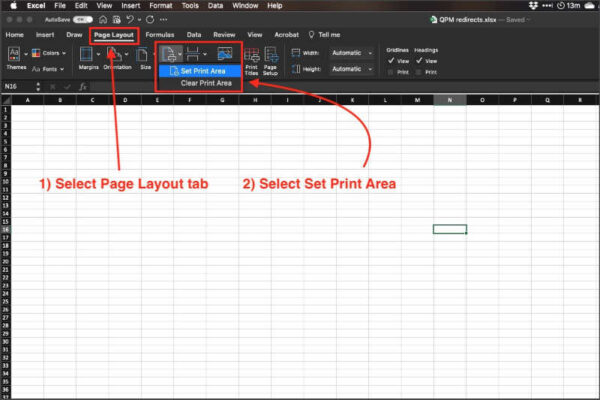Switch to the Formulas ribbon tab
This screenshot has height=400, width=600.
(160, 35)
